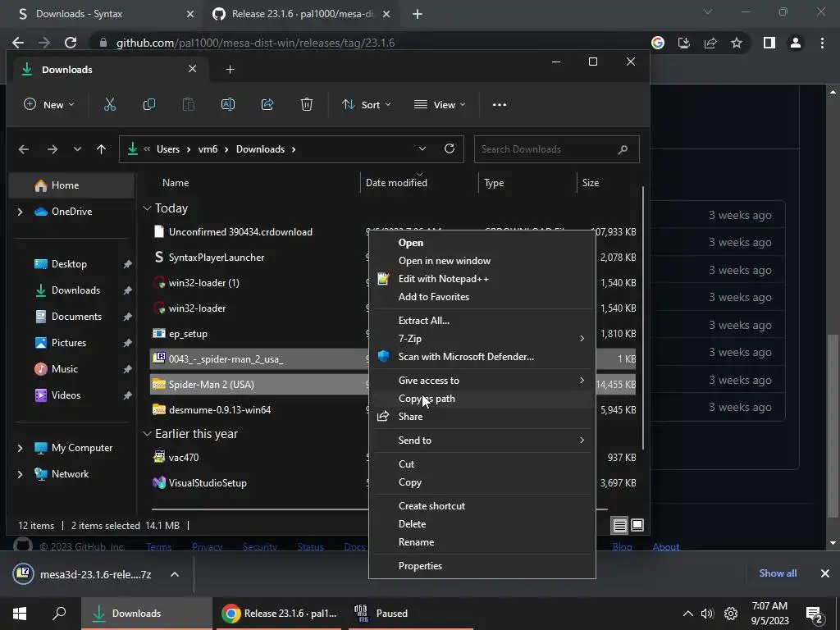
Task: Click Show all downloads link
Action: click(x=778, y=573)
